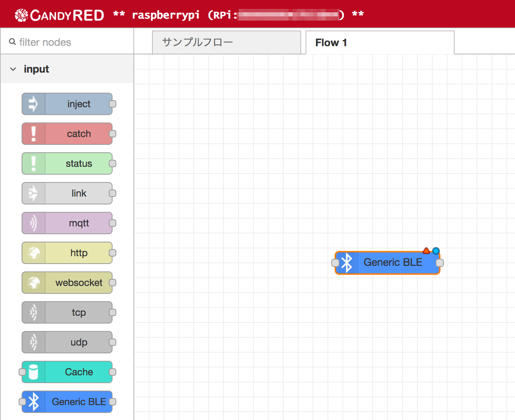Click the CANDY RED logo
The image size is (515, 420).
[x=60, y=15]
